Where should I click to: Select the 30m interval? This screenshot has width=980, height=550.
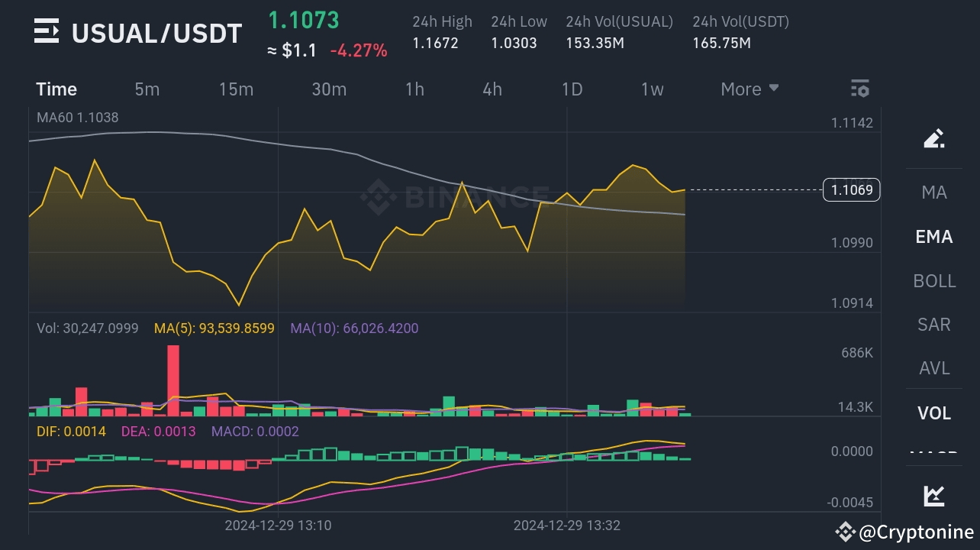point(329,89)
